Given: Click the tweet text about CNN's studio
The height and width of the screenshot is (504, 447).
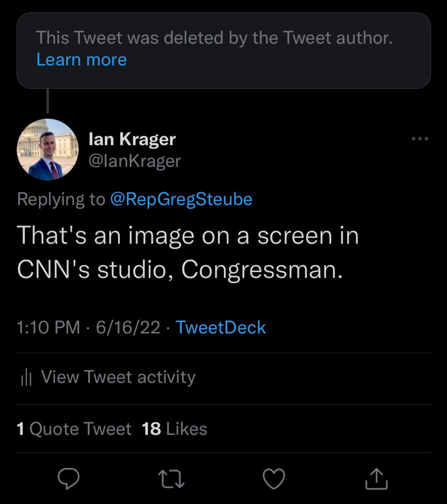Looking at the screenshot, I should click(187, 252).
